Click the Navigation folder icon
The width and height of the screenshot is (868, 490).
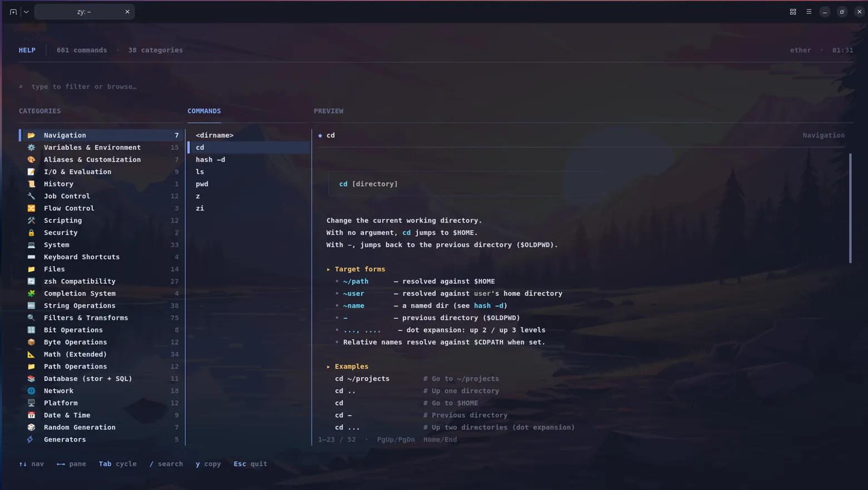click(31, 135)
